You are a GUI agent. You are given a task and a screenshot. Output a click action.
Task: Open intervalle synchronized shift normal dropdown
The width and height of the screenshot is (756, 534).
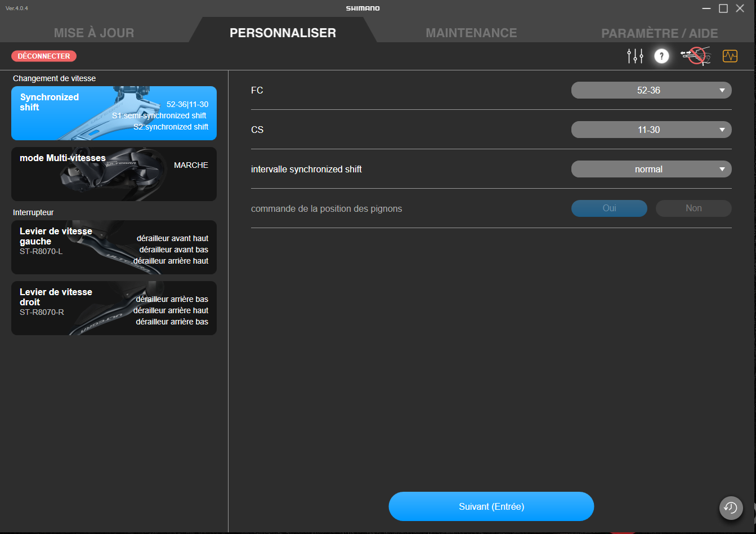click(651, 169)
